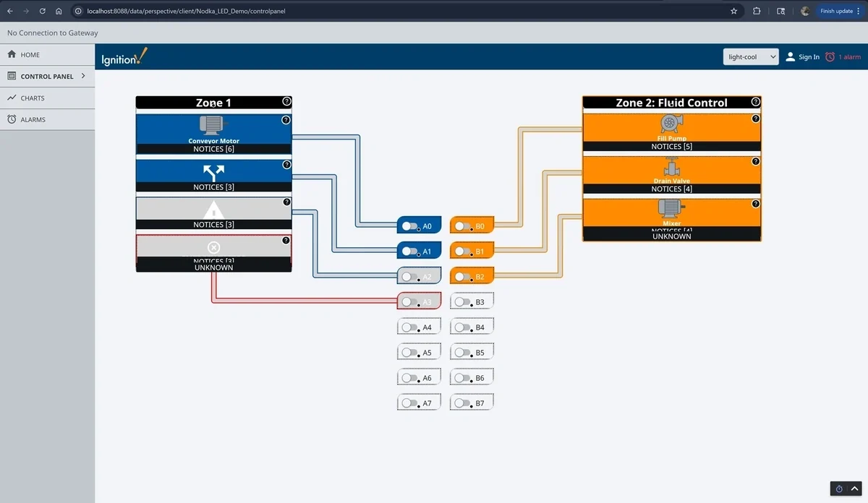868x503 pixels.
Task: Toggle the B3 switch
Action: [463, 302]
